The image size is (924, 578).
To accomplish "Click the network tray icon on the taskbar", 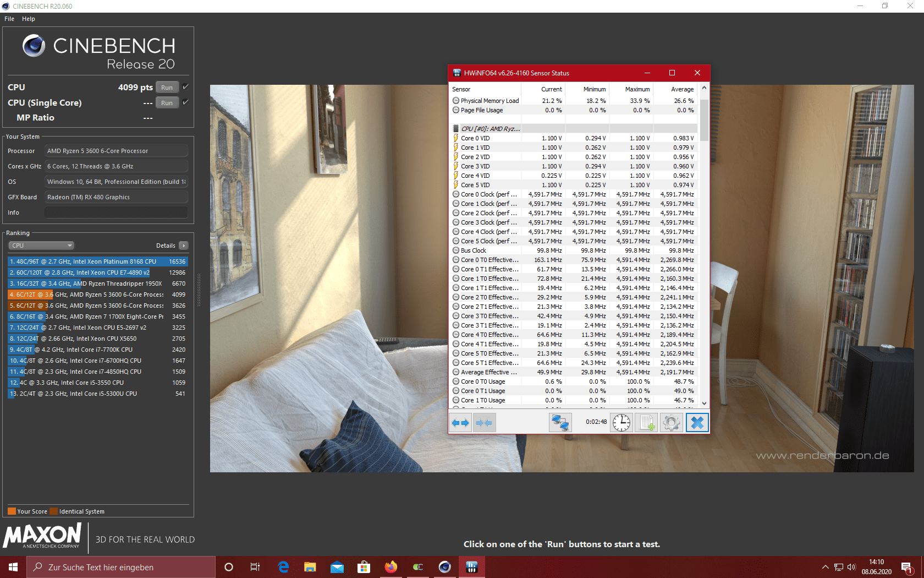I will pos(839,567).
